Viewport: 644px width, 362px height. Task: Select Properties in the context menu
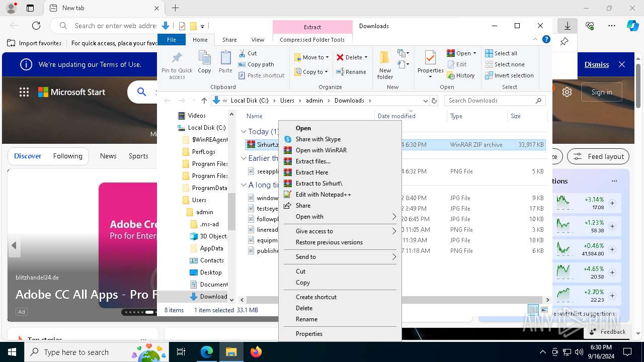coord(340,334)
